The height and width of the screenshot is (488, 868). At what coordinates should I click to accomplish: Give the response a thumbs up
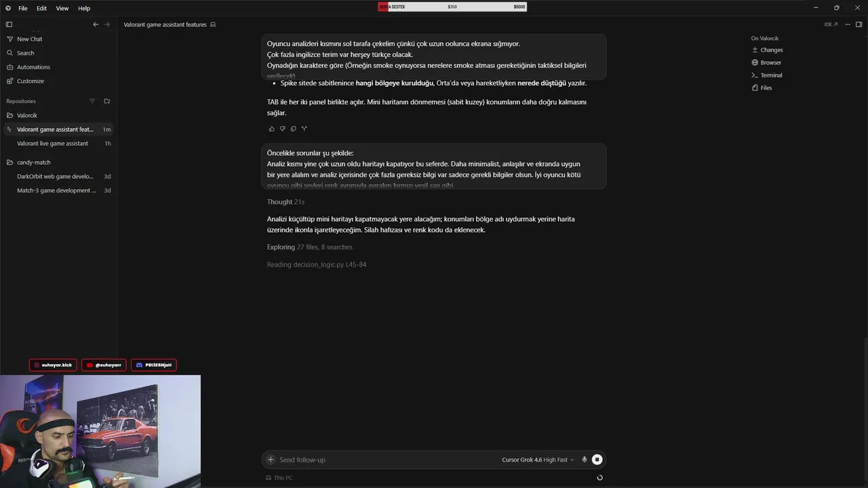(272, 129)
